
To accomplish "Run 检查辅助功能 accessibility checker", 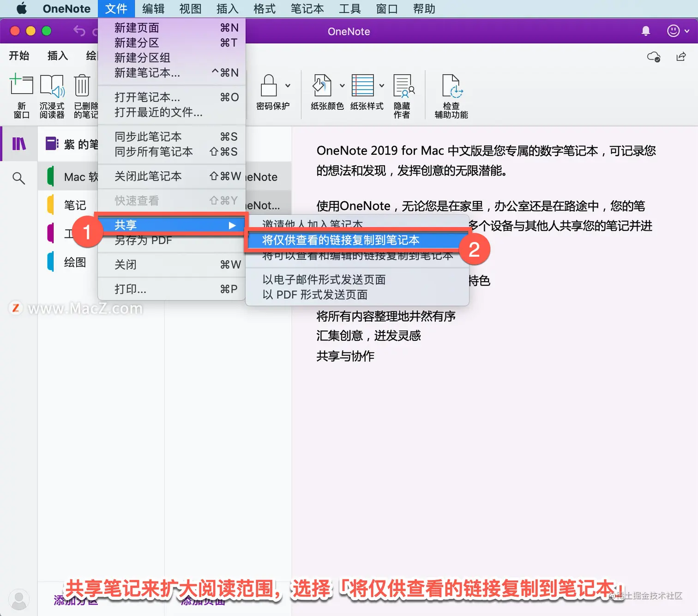I will 451,96.
